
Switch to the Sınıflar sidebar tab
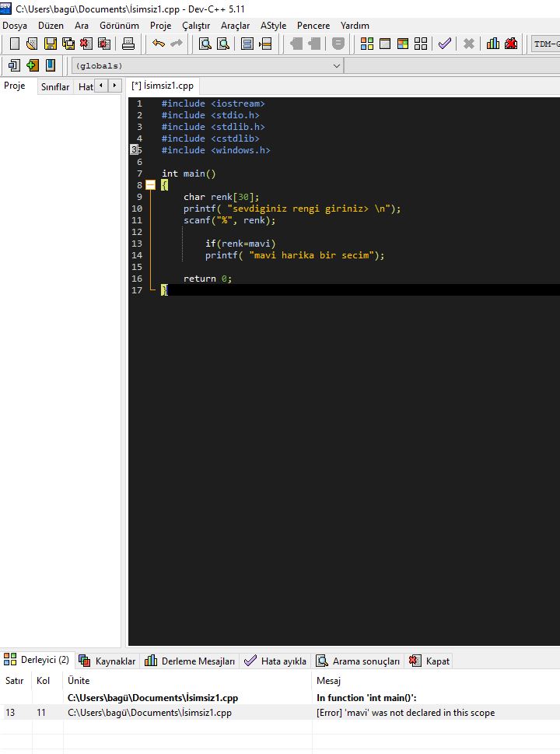click(x=55, y=86)
